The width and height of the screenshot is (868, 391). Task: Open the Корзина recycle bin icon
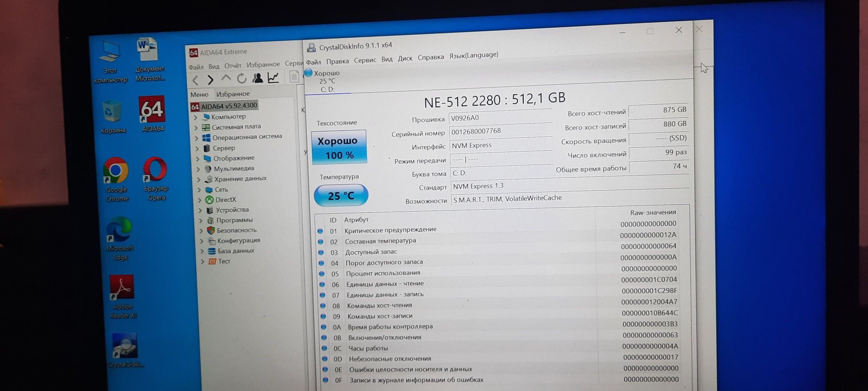tap(113, 116)
